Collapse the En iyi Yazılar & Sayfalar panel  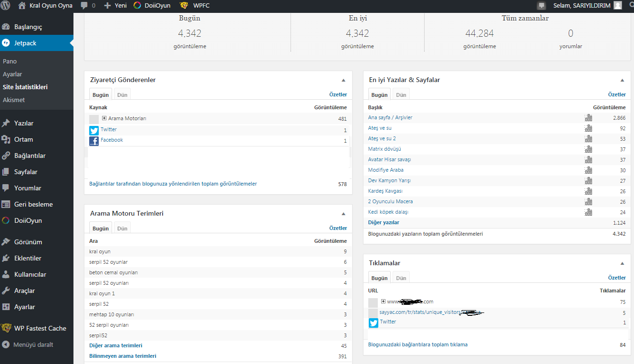(x=622, y=80)
